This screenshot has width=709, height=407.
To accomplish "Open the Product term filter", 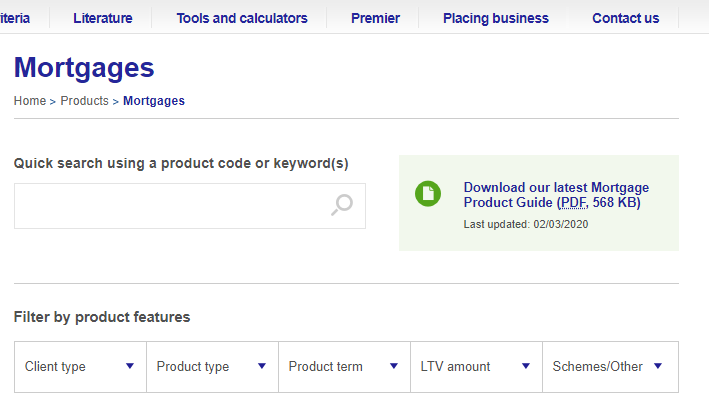I will click(345, 367).
